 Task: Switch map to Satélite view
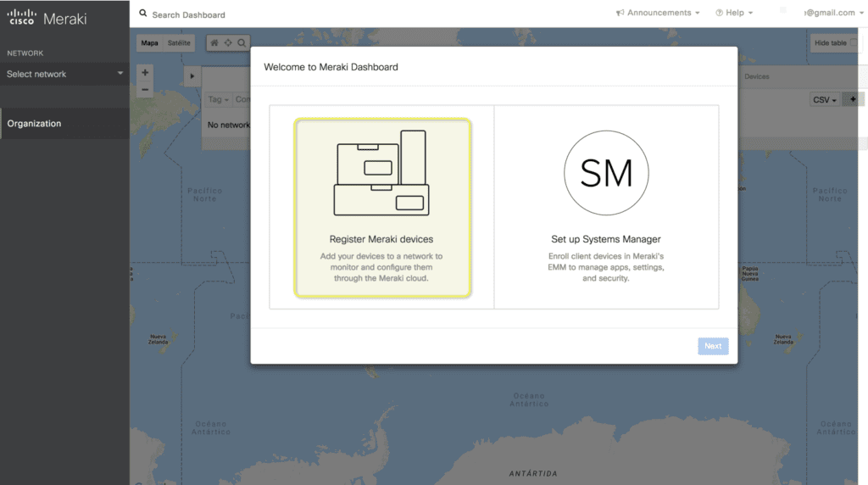[179, 42]
